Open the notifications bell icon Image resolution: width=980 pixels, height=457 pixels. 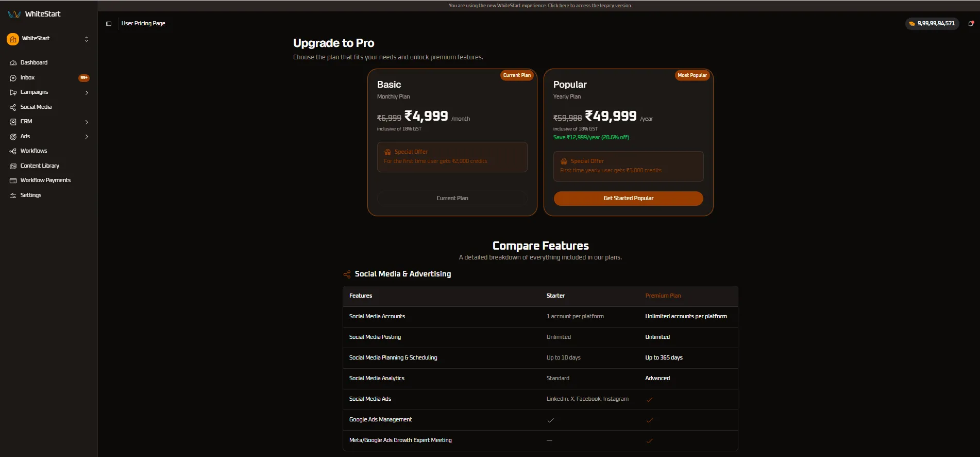coord(971,23)
